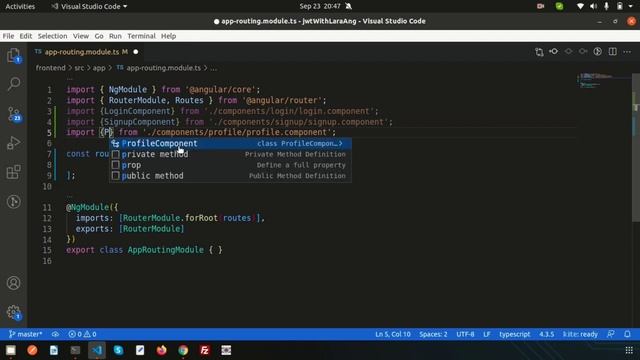This screenshot has height=360, width=640.
Task: Open the Extensions view
Action: [x=13, y=172]
